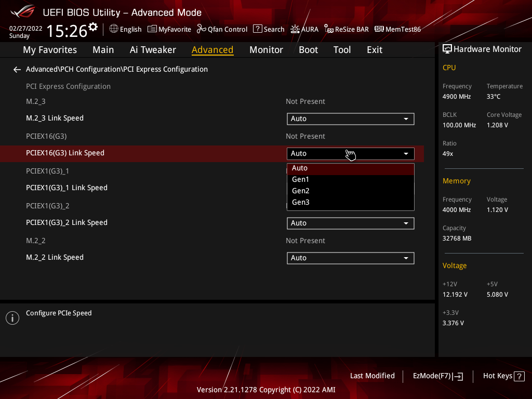Click Last Modified button

click(x=372, y=376)
